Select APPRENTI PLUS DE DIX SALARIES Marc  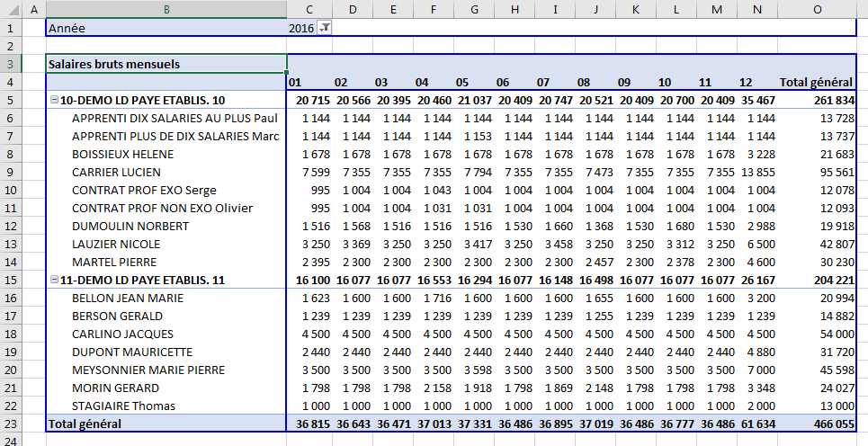pyautogui.click(x=175, y=136)
